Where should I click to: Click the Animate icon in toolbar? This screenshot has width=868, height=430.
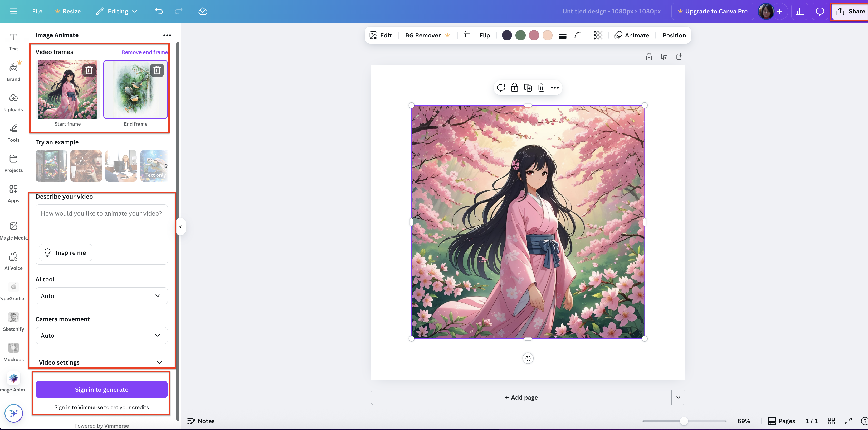(632, 35)
